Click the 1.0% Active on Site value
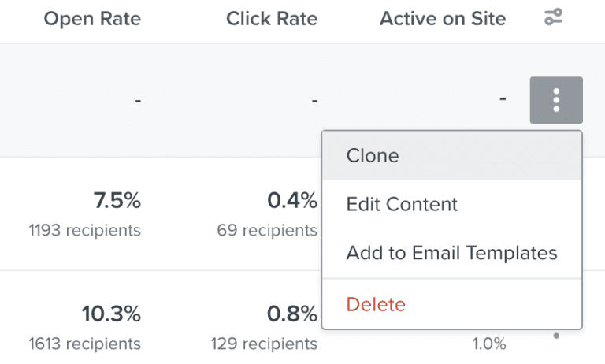The width and height of the screenshot is (605, 364). pyautogui.click(x=489, y=344)
